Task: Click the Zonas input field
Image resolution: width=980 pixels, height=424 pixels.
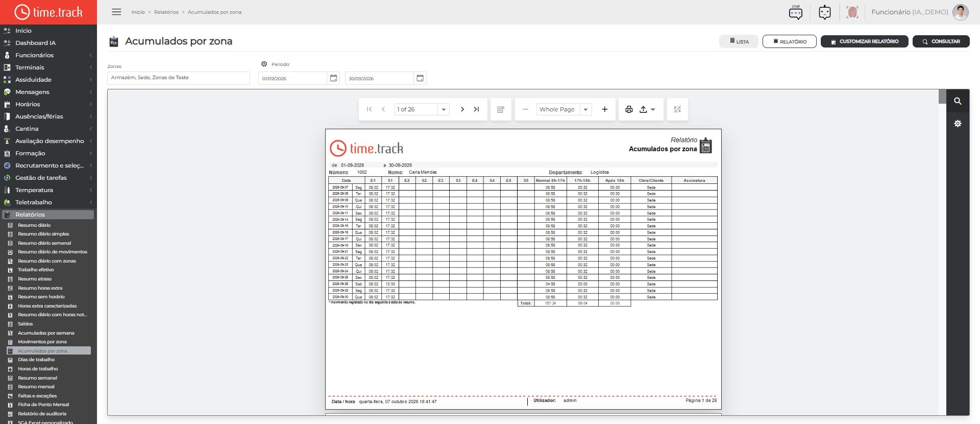Action: coord(179,78)
